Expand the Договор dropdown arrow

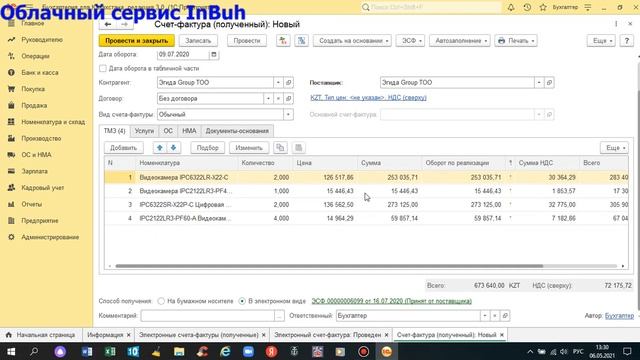[x=268, y=98]
